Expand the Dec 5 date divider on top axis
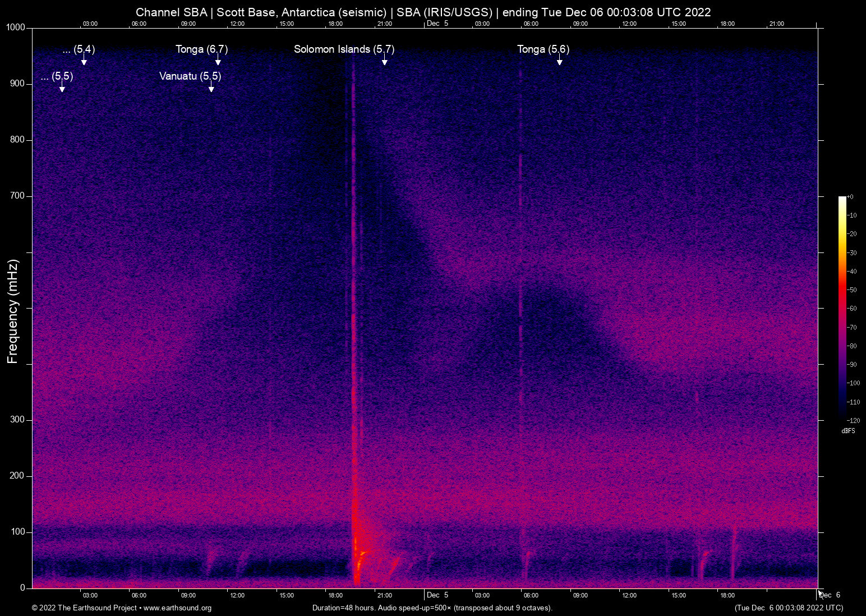Viewport: 866px width, 616px height. point(437,24)
